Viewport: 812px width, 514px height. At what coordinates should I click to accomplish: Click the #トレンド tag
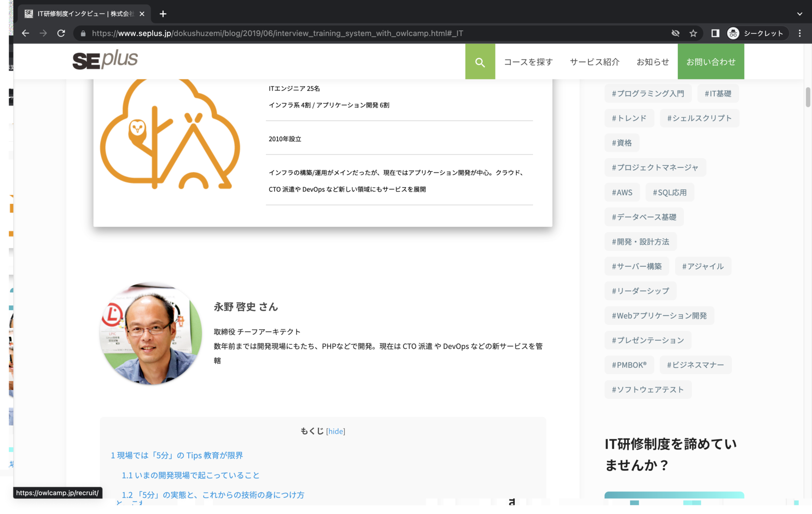point(629,118)
